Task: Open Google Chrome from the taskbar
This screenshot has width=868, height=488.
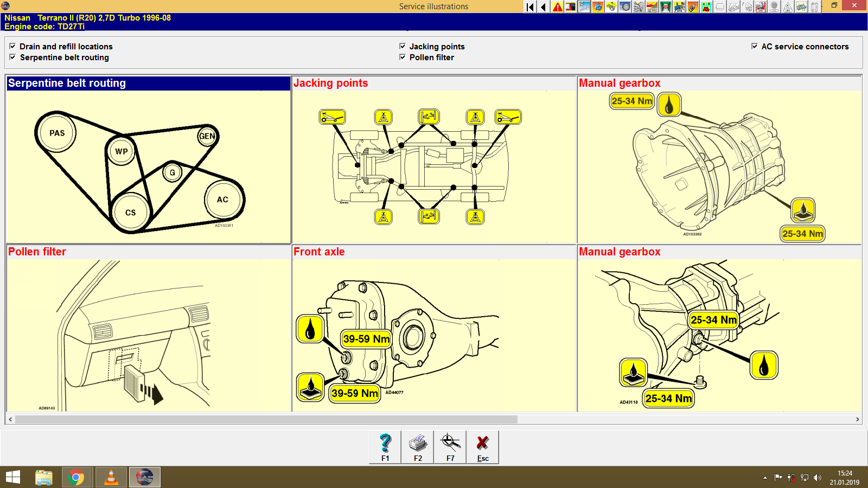Action: click(76, 477)
